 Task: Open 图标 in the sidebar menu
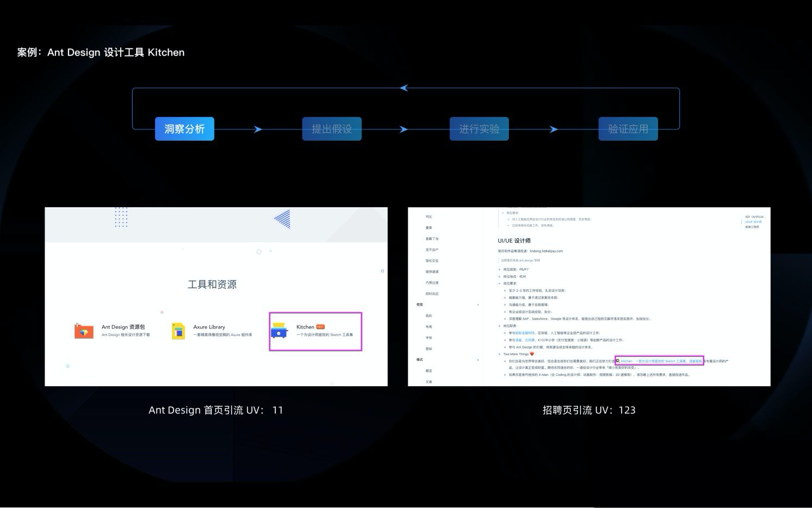click(429, 349)
